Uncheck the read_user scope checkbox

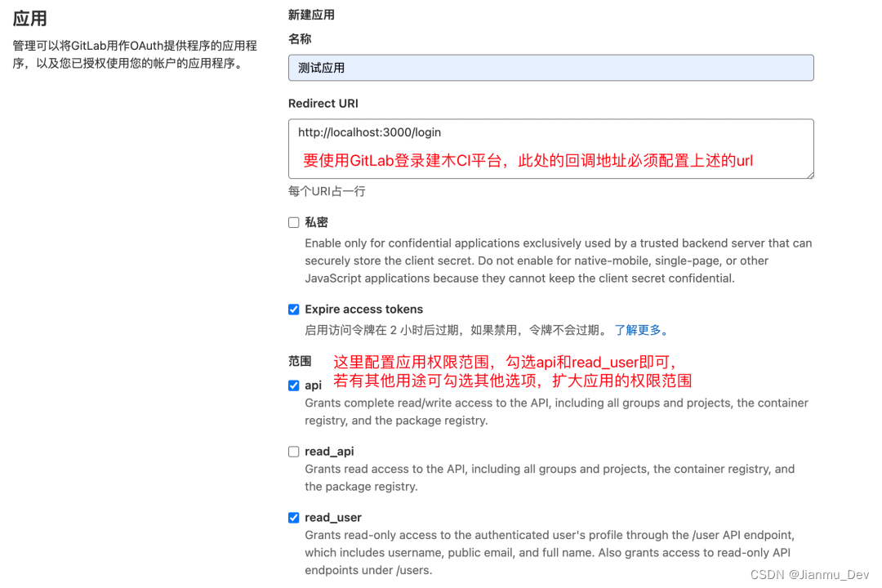[x=293, y=517]
